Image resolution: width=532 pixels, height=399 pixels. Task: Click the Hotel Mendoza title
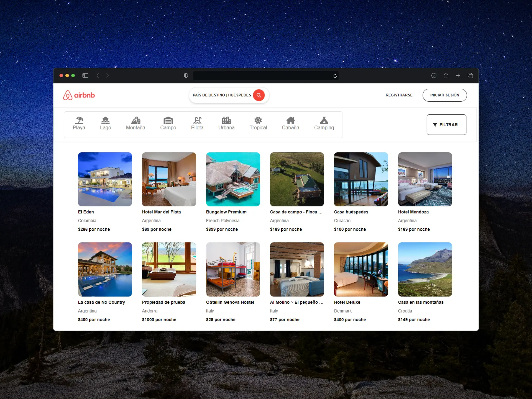[413, 212]
